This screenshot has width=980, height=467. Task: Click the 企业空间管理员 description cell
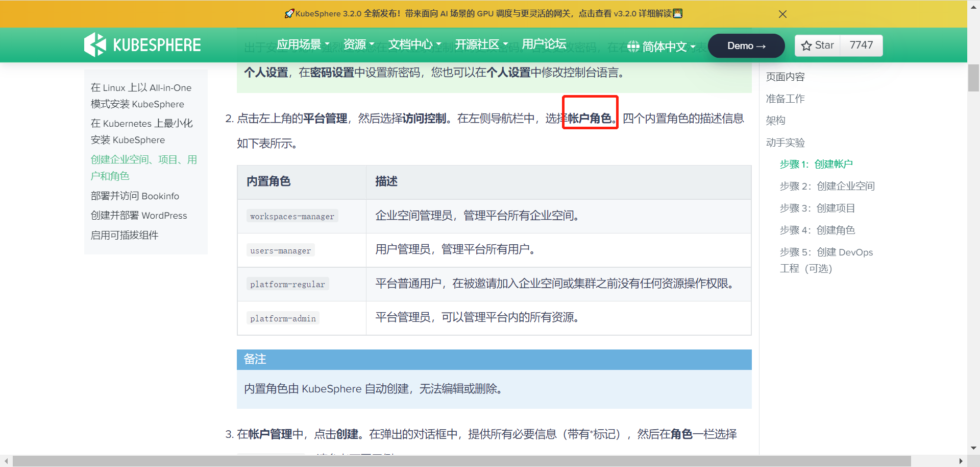coord(558,216)
